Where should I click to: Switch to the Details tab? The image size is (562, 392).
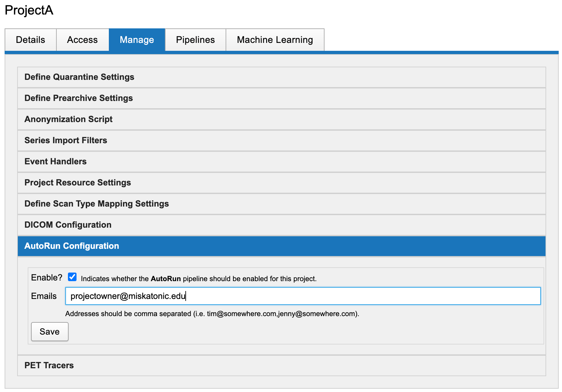pyautogui.click(x=30, y=40)
